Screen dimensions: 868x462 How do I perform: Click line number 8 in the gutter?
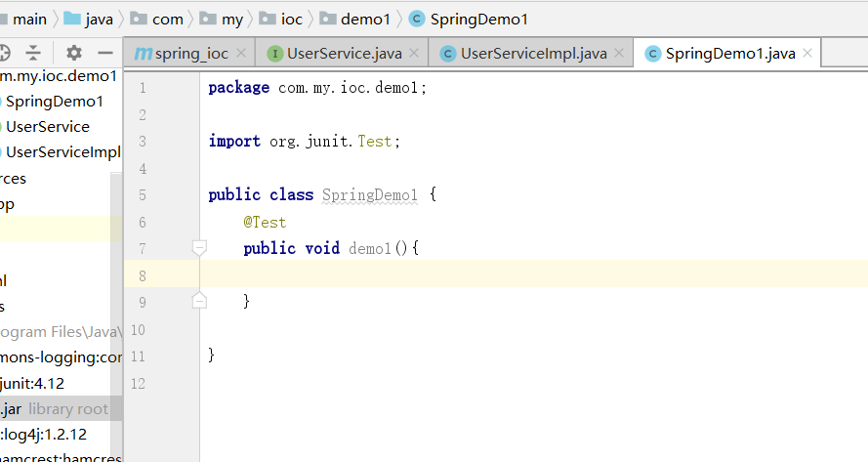pos(143,275)
